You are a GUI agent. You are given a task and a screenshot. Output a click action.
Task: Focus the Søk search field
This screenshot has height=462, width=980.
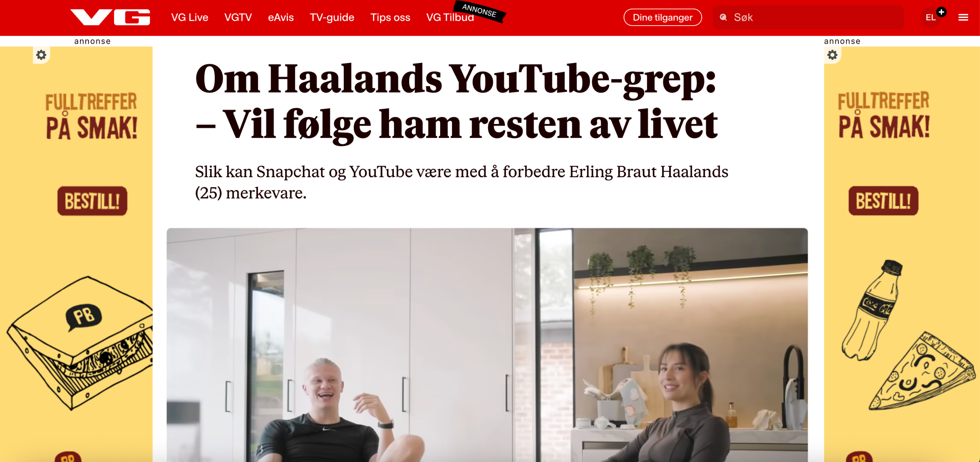tap(808, 17)
